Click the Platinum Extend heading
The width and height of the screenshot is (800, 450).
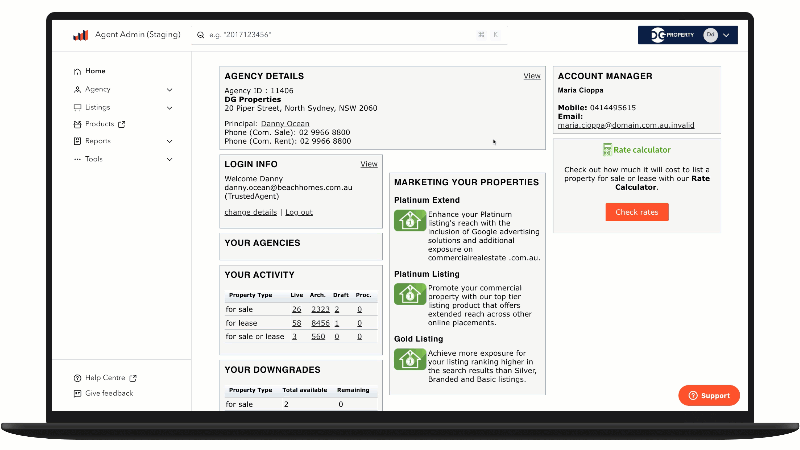427,200
